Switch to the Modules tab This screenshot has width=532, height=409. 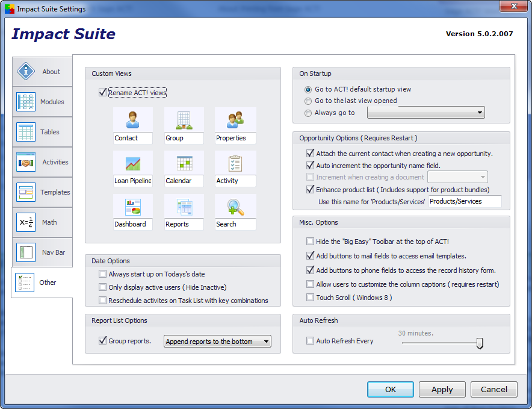42,102
